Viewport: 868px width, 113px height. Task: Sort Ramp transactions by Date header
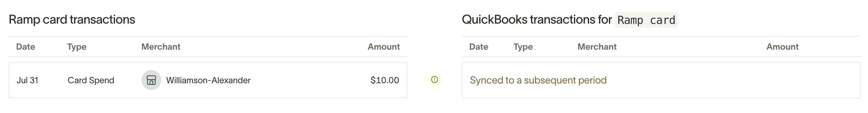coord(26,47)
